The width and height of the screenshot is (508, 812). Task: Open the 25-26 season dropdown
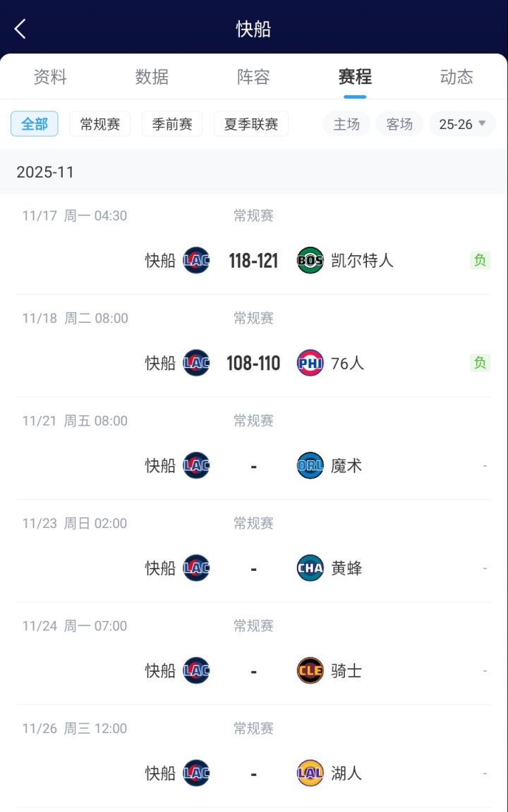tap(462, 124)
